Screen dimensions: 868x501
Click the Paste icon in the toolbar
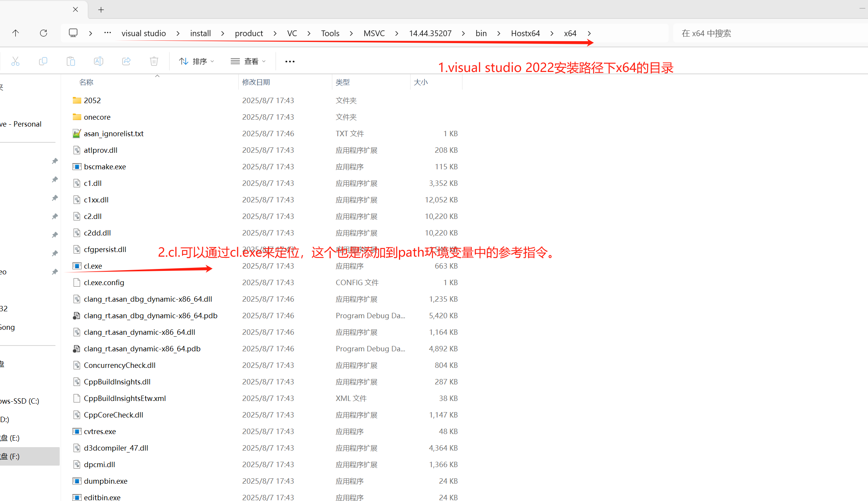tap(71, 61)
